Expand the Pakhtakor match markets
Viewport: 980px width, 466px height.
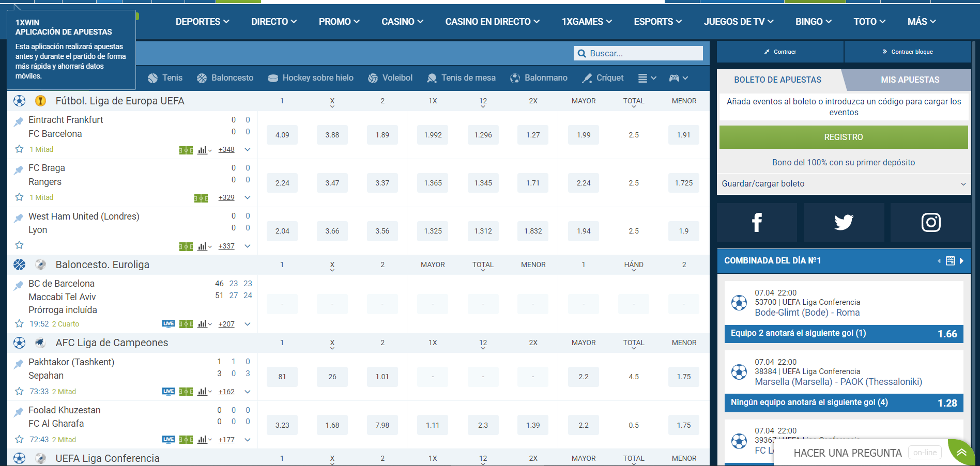click(248, 392)
